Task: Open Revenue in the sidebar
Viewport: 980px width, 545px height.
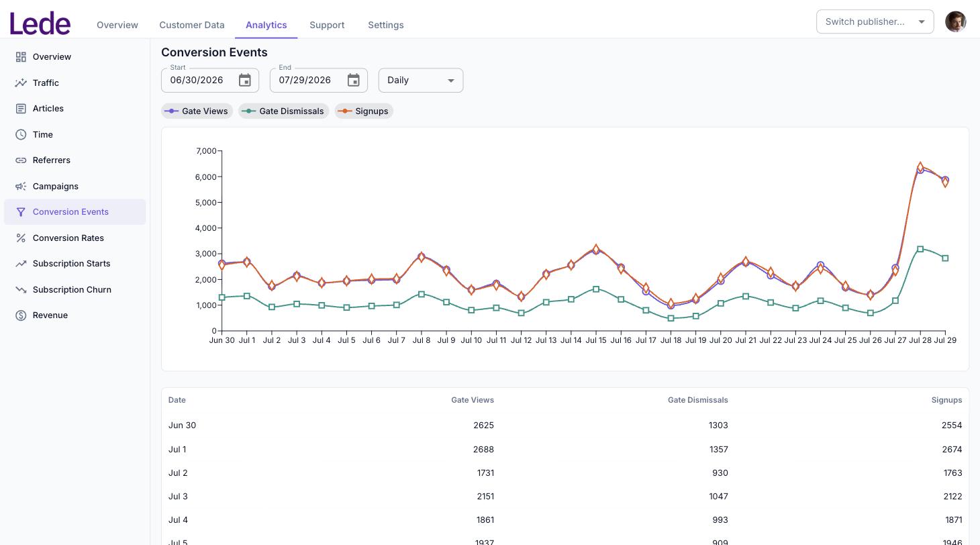Action: [x=75, y=315]
